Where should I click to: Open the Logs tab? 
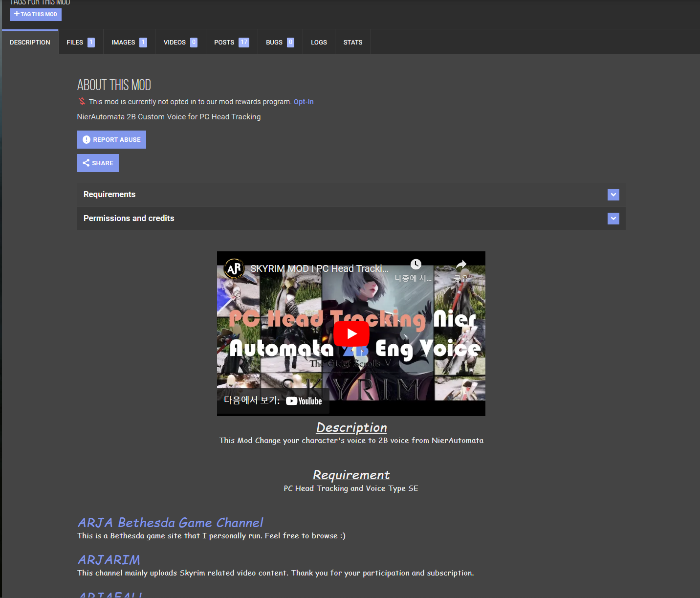tap(319, 43)
